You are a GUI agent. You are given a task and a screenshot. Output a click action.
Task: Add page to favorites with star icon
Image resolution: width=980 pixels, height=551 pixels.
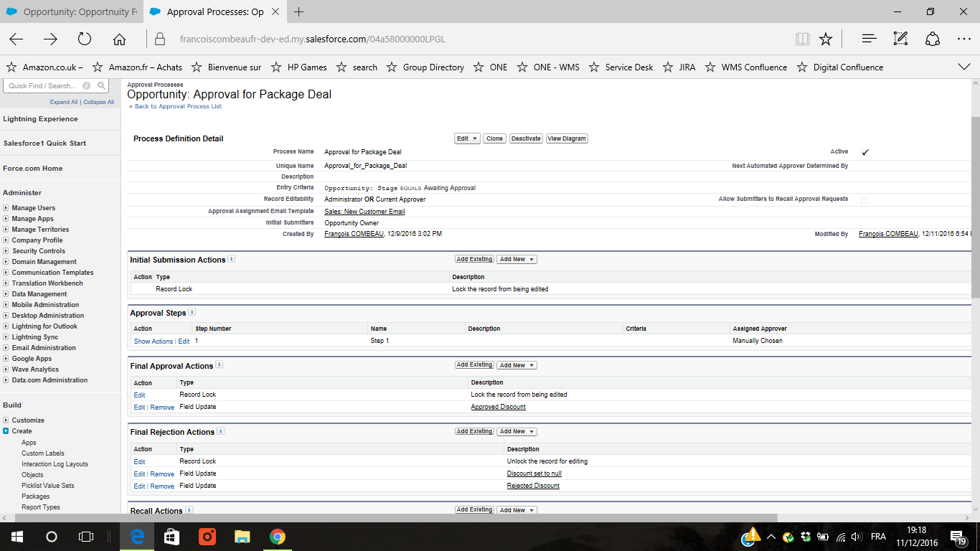pyautogui.click(x=826, y=39)
